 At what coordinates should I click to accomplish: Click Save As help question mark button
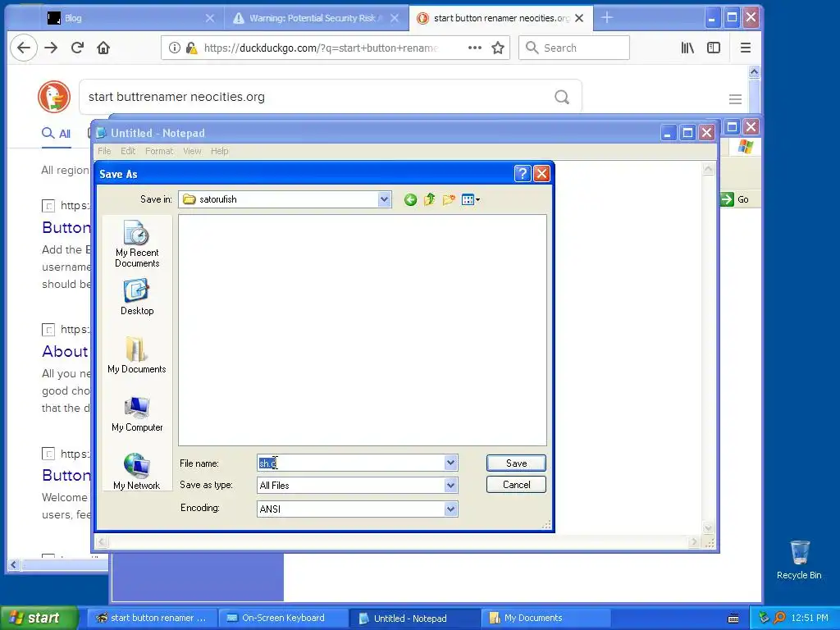(x=523, y=174)
